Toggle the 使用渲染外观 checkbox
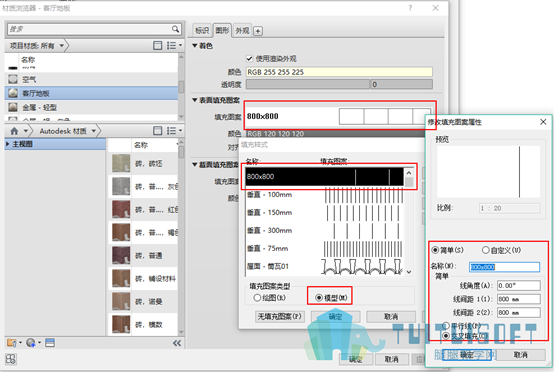 tap(249, 58)
